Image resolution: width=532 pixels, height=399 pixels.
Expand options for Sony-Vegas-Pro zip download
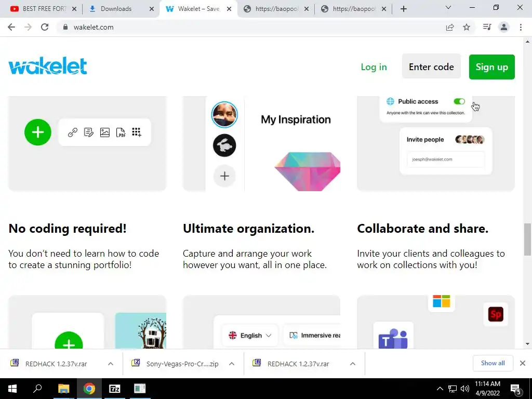tap(232, 364)
